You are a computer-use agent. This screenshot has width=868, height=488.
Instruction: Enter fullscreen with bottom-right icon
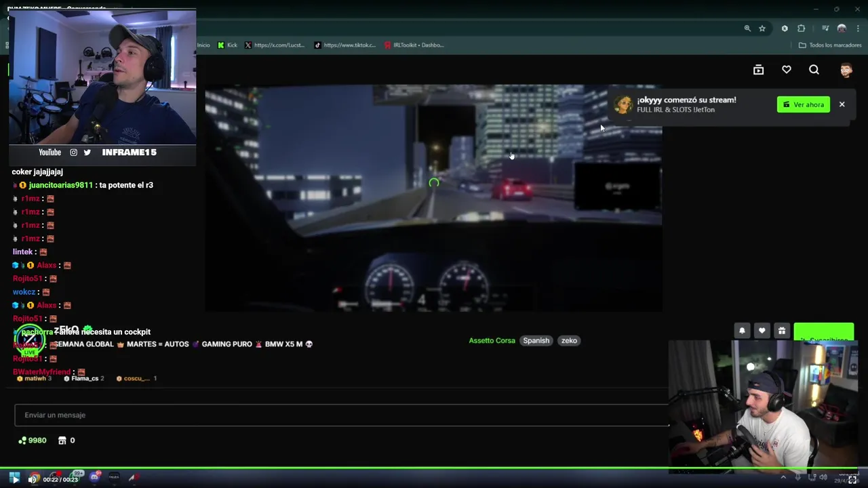(852, 480)
